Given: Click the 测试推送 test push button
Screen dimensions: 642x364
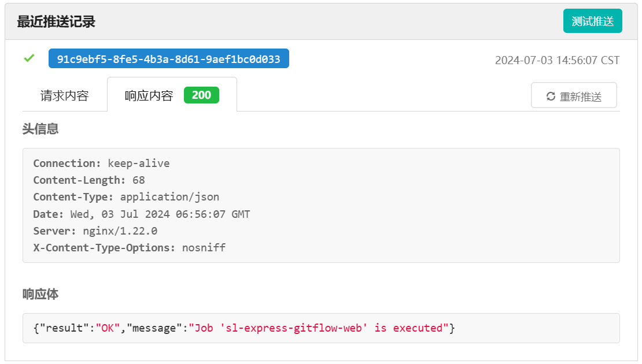Looking at the screenshot, I should click(x=592, y=21).
